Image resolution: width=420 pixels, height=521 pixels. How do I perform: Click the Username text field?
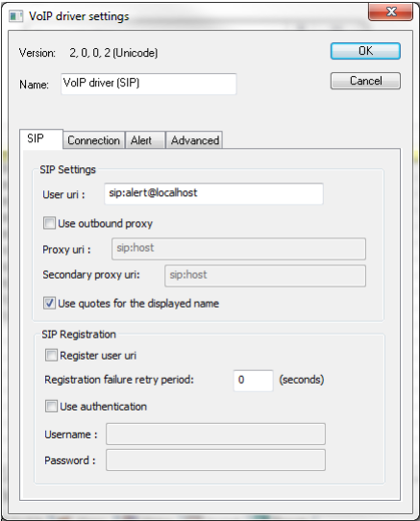pyautogui.click(x=215, y=434)
